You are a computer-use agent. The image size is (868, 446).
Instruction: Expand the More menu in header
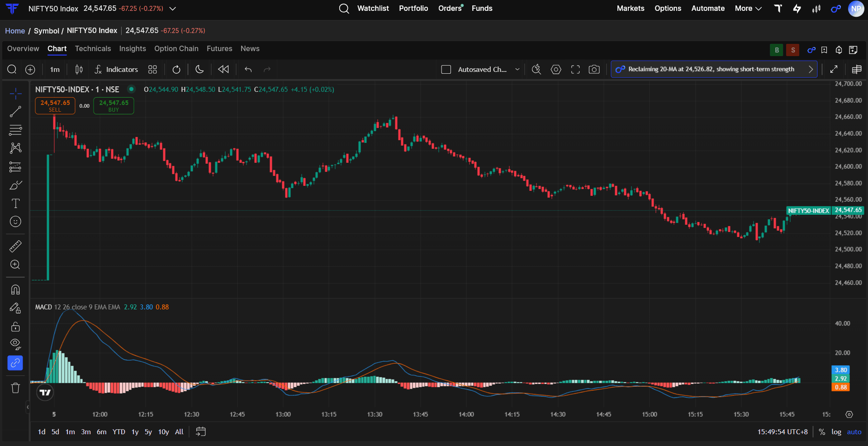(748, 8)
